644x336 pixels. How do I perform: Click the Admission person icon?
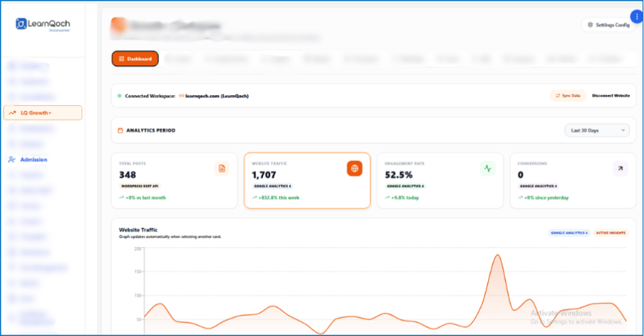[x=11, y=159]
